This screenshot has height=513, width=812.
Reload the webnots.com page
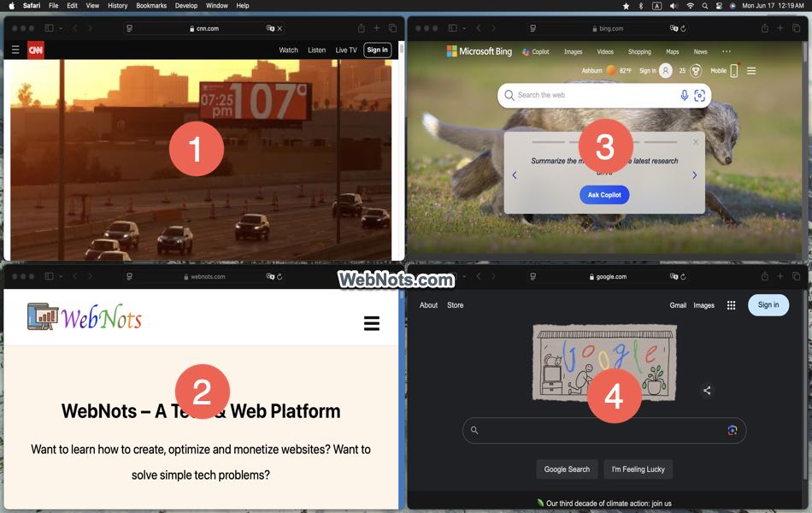point(279,277)
